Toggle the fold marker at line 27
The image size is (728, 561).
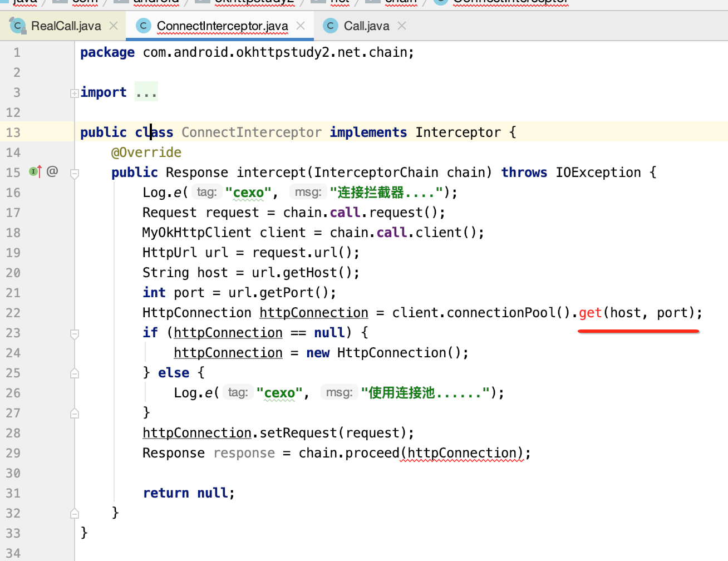[74, 413]
